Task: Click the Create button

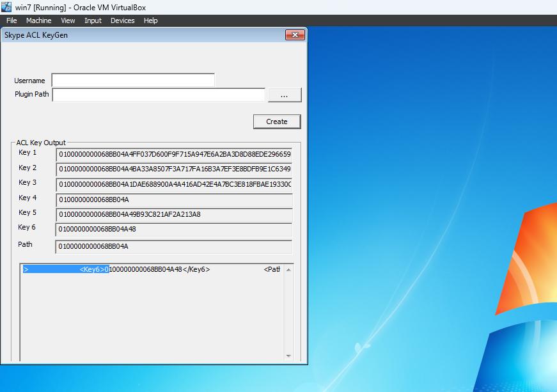Action: [x=277, y=122]
